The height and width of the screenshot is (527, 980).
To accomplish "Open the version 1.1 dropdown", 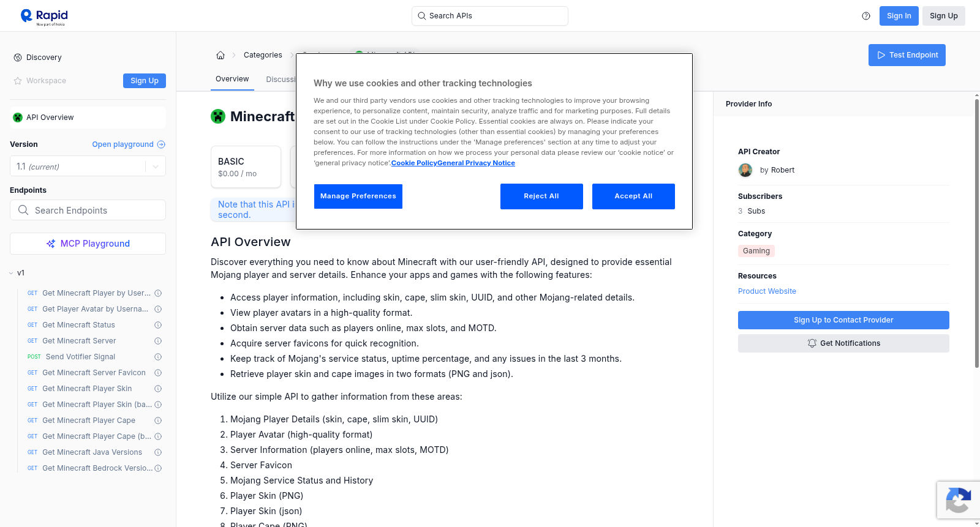I will point(88,166).
